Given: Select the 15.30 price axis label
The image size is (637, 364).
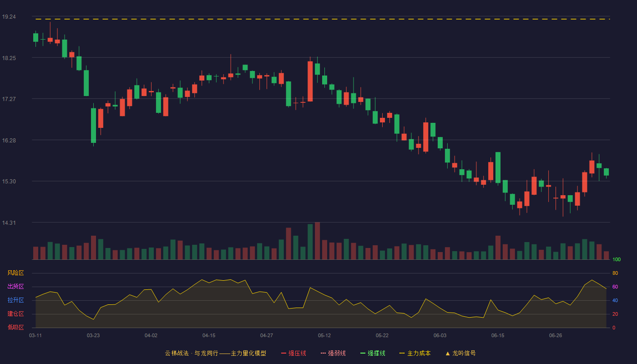Looking at the screenshot, I should [x=9, y=182].
